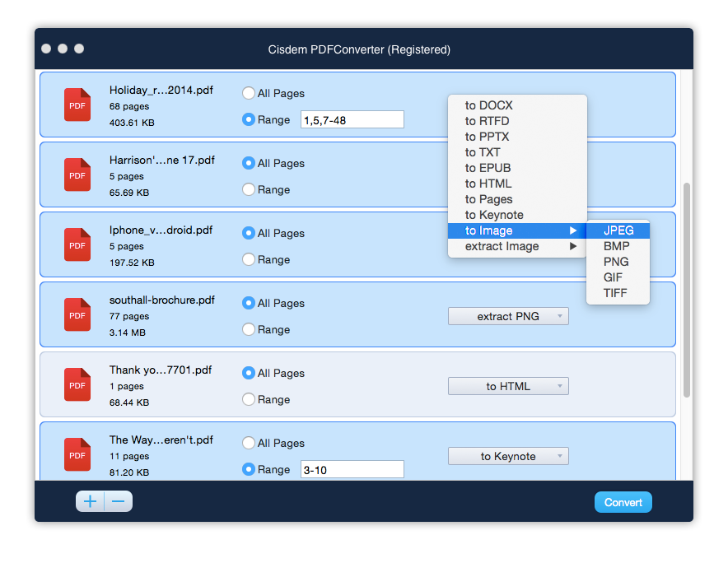Choose to DOCX from the format menu
The image size is (728, 563).
517,105
